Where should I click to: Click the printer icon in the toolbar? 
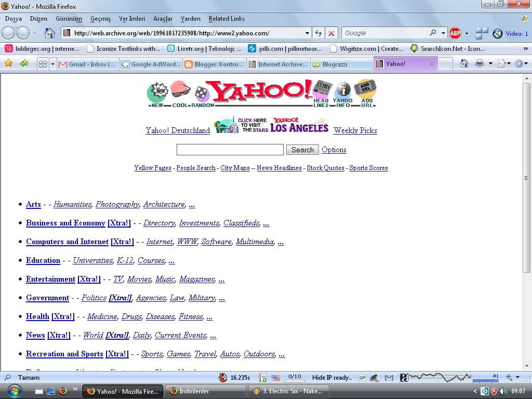click(479, 63)
